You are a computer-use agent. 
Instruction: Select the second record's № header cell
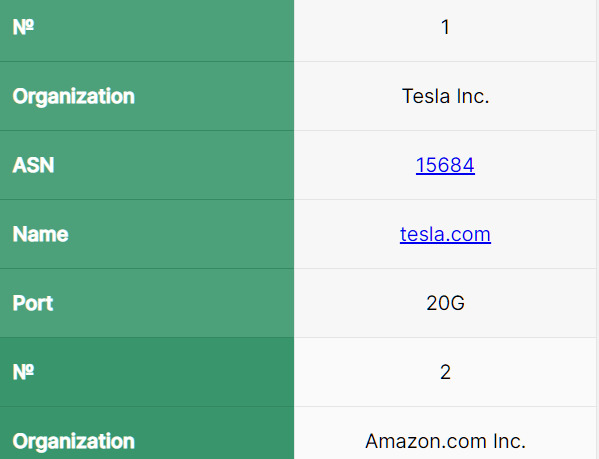coord(147,372)
